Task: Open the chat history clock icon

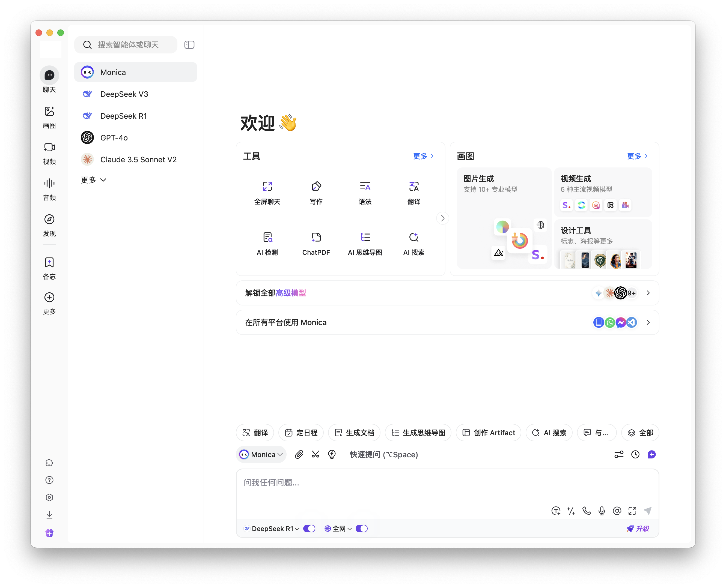Action: [635, 454]
